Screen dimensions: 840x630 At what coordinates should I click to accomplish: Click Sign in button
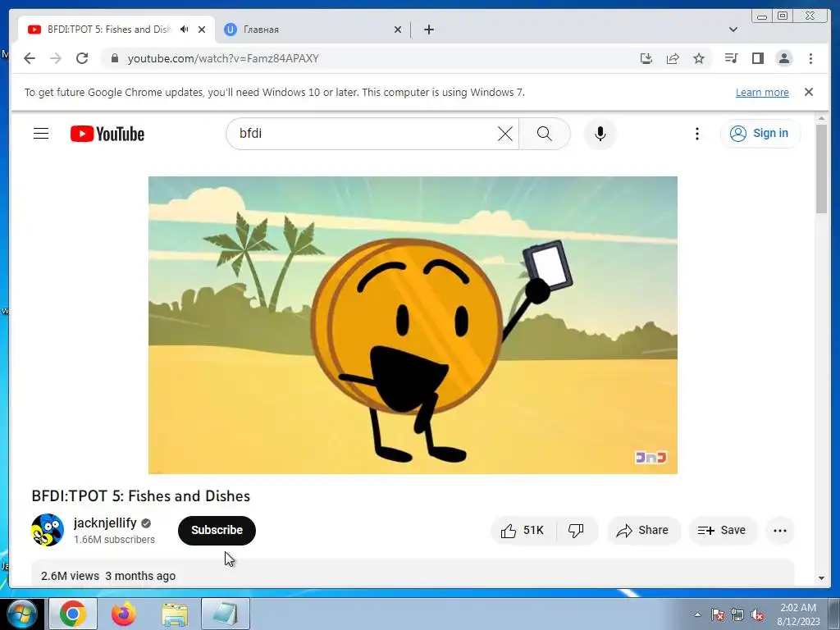pyautogui.click(x=760, y=134)
